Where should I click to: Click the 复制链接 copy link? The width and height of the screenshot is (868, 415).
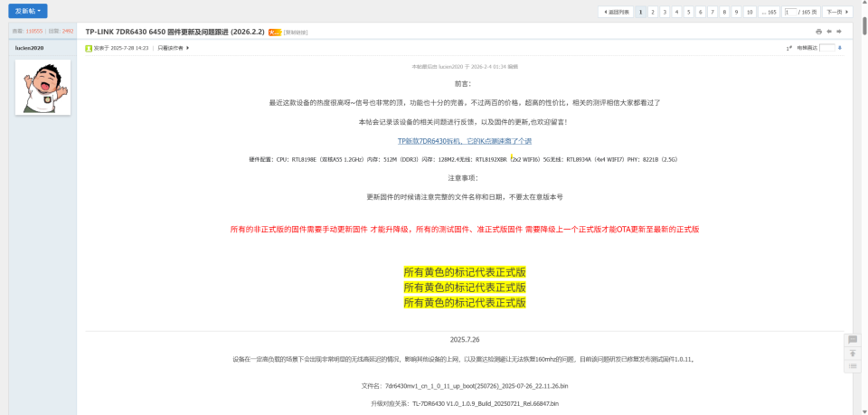296,33
